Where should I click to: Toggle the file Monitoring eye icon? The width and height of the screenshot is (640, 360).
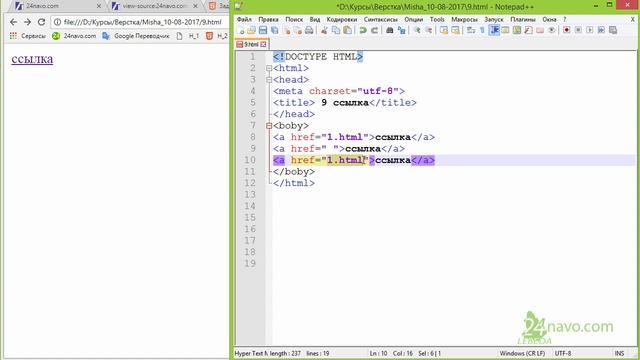[x=551, y=30]
